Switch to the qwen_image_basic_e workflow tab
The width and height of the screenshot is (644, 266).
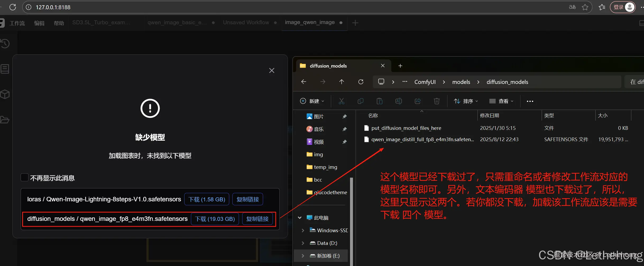tap(177, 23)
